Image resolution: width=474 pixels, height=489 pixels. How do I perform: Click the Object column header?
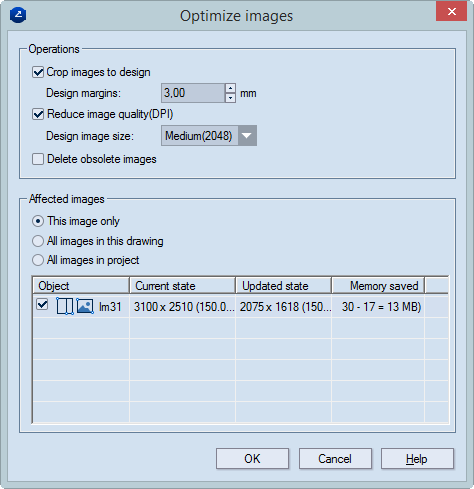pyautogui.click(x=81, y=286)
